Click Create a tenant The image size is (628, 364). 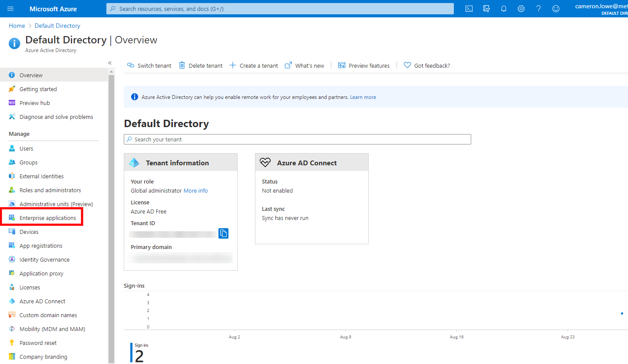(254, 66)
